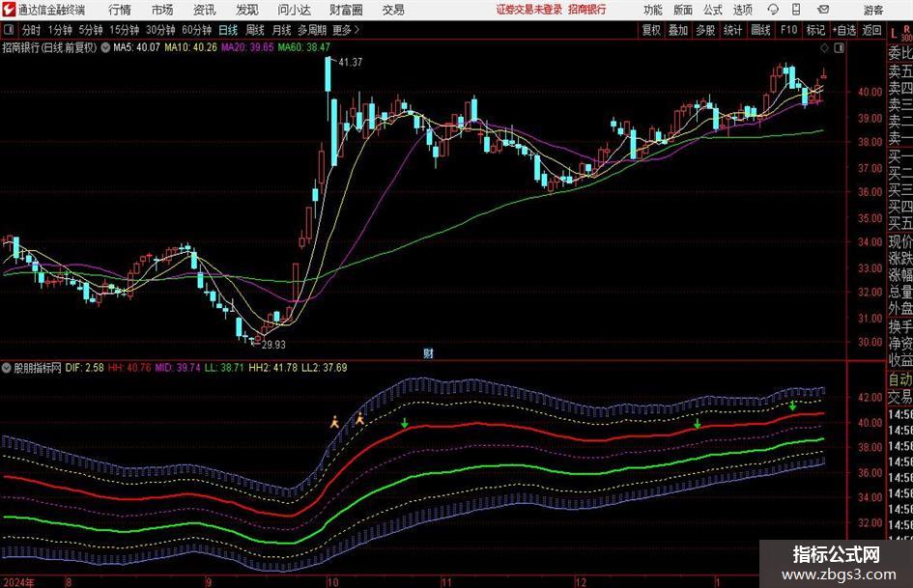
Task: Open the 交易 menu
Action: click(393, 10)
